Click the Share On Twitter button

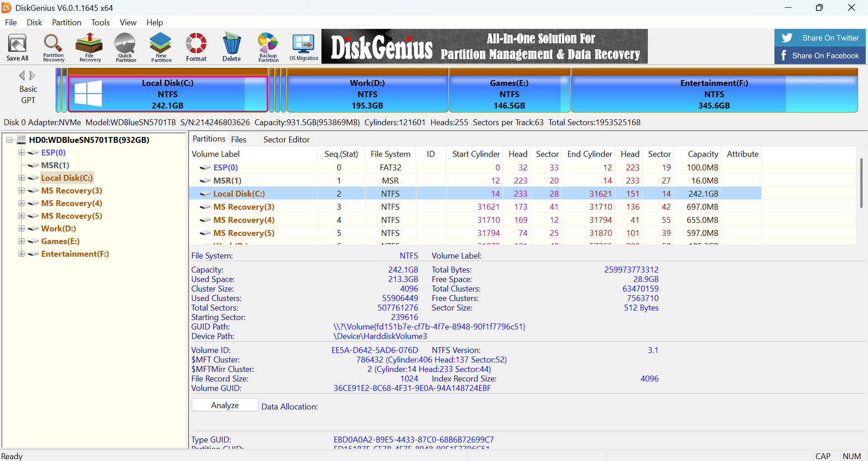(x=820, y=38)
